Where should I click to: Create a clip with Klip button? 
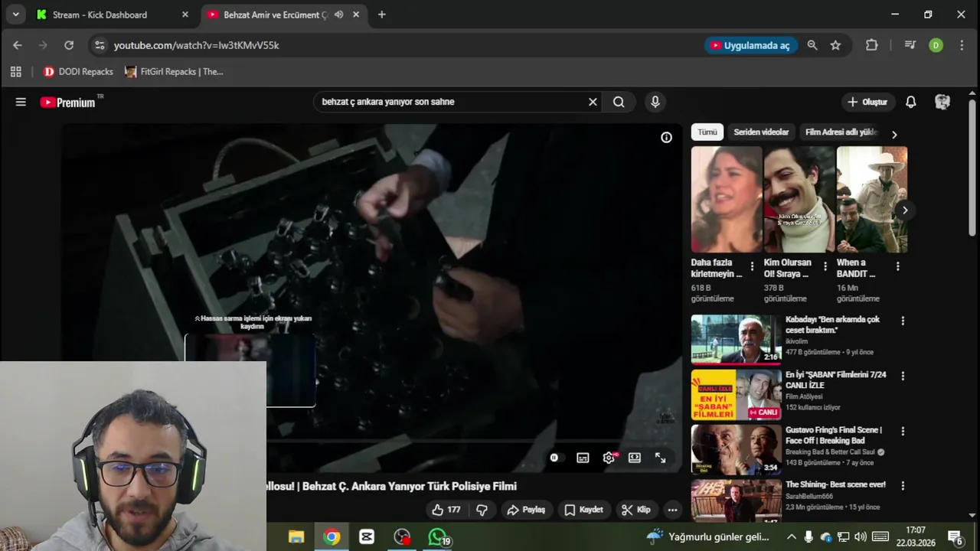click(x=636, y=510)
